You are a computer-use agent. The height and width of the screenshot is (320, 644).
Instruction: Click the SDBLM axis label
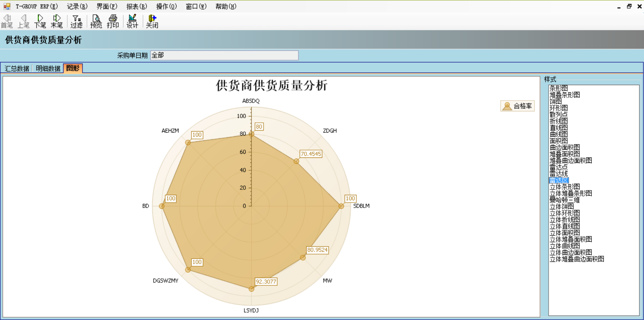(x=361, y=206)
